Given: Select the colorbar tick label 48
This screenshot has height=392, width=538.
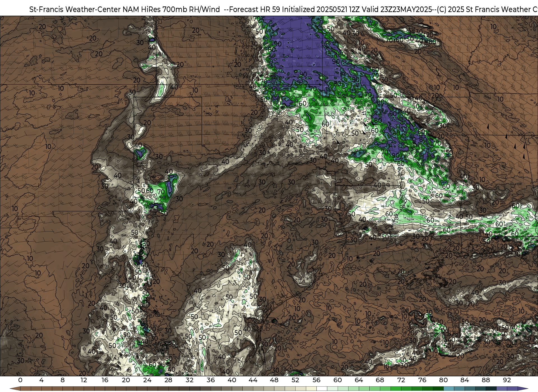Looking at the screenshot, I should click(274, 380).
